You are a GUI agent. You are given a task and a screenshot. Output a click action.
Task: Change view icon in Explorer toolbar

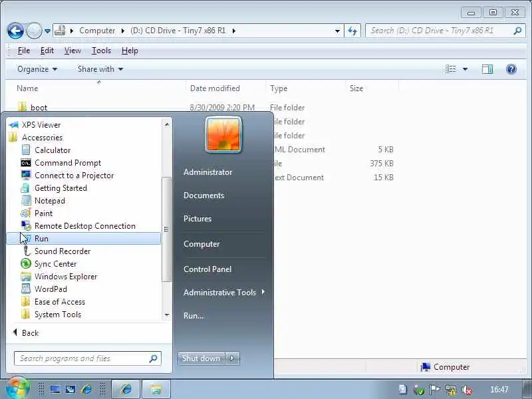coord(451,69)
